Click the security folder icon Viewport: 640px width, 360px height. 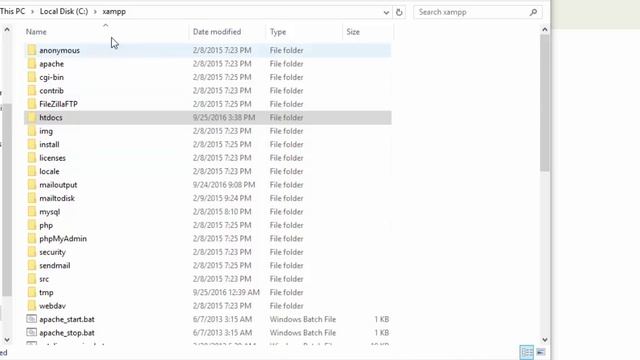(32, 252)
